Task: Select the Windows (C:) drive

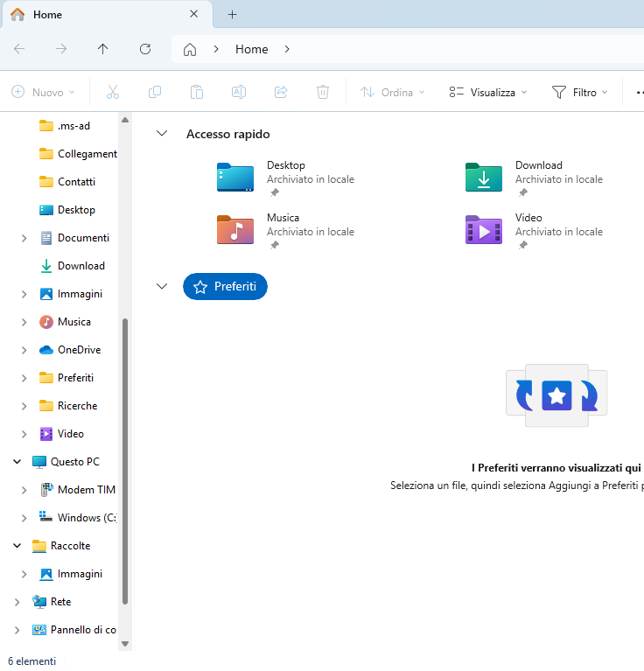Action: (78, 518)
